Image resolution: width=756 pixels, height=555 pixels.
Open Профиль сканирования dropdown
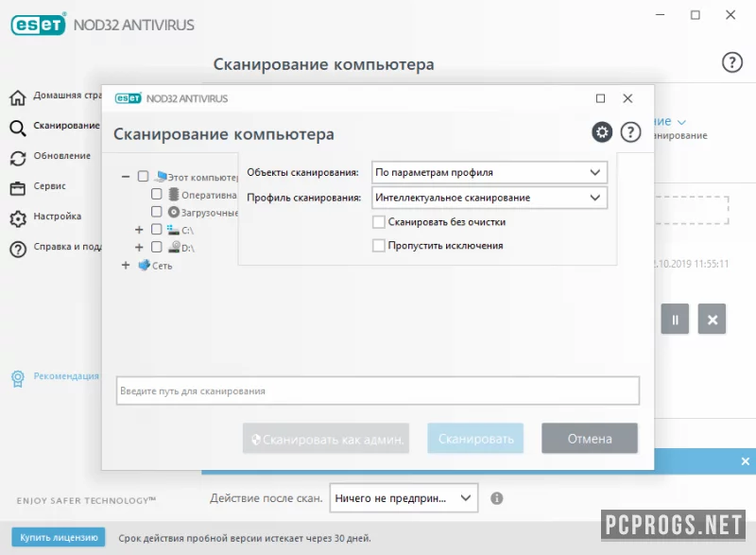click(x=489, y=198)
